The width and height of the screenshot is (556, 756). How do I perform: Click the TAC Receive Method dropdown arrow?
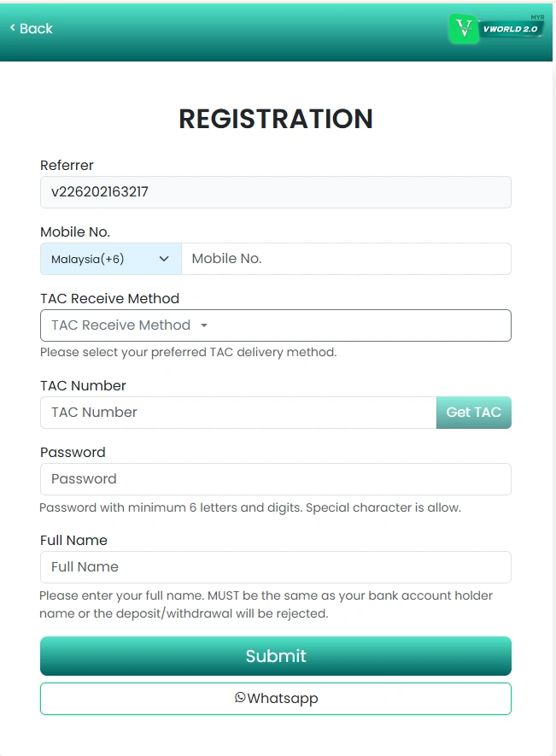point(204,325)
